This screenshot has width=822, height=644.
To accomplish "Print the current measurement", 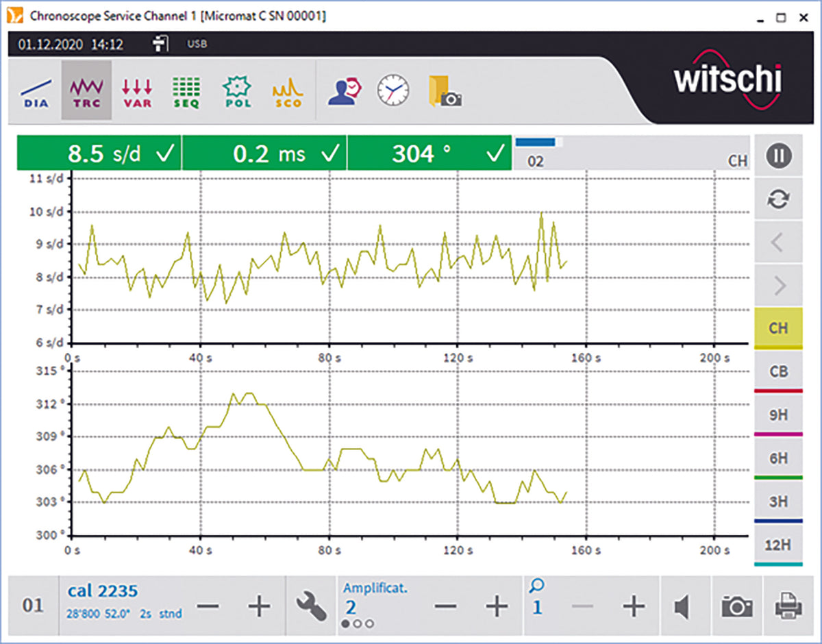I will click(788, 606).
